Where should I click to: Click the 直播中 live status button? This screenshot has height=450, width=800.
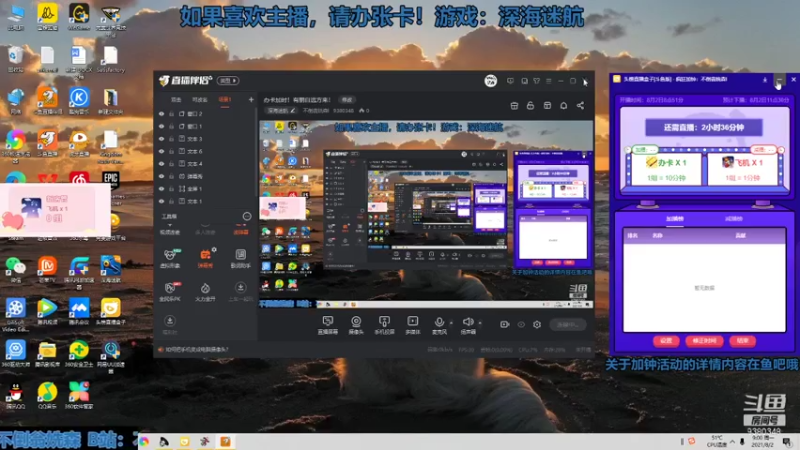click(568, 324)
